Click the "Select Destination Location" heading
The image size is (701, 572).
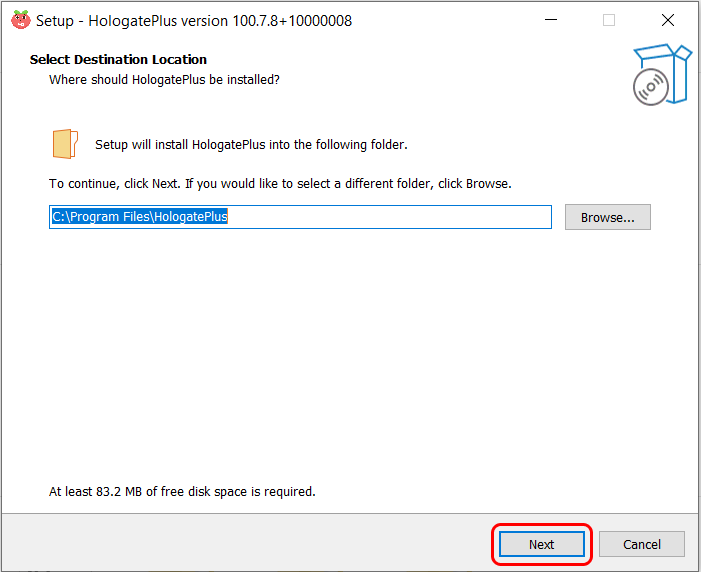118,60
